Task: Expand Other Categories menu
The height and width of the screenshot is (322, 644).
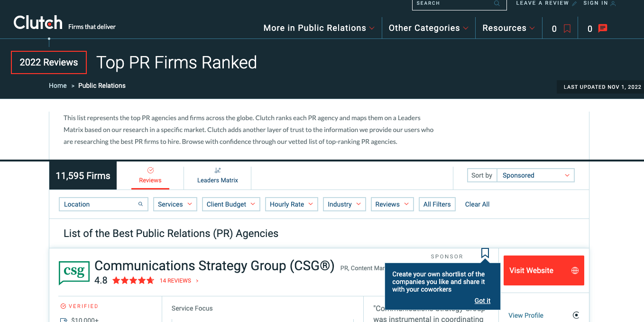Action: [x=429, y=28]
